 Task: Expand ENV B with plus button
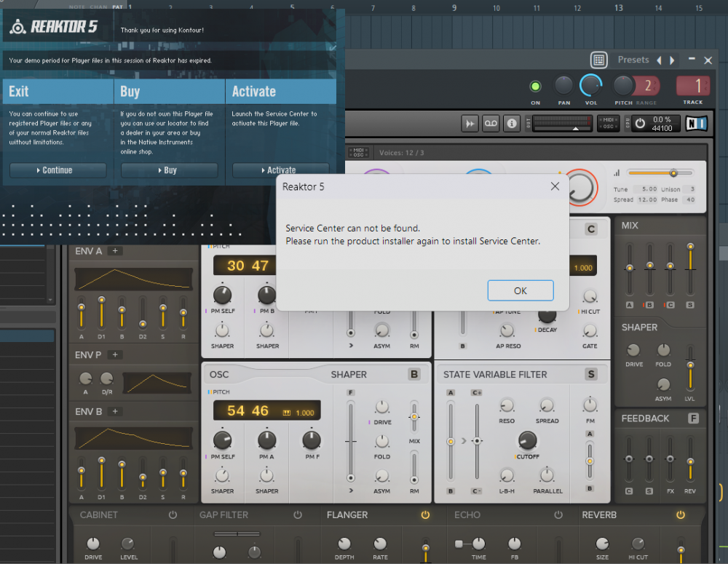click(x=115, y=411)
